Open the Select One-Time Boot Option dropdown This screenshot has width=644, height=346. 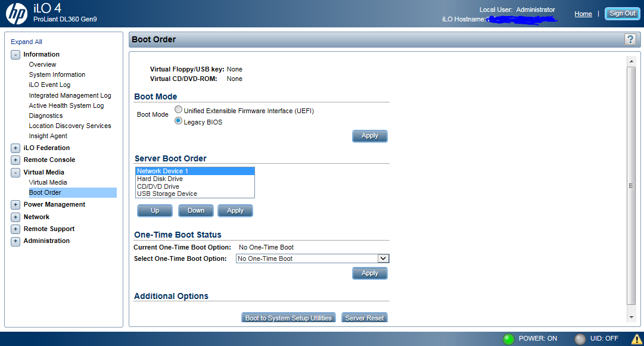(x=312, y=258)
